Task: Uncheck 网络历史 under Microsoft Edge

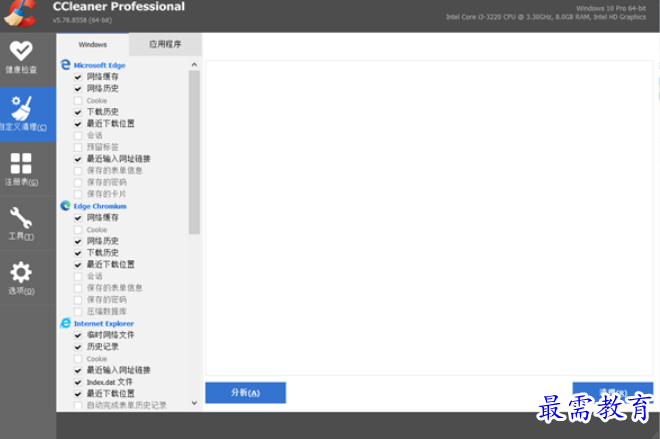Action: coord(78,89)
